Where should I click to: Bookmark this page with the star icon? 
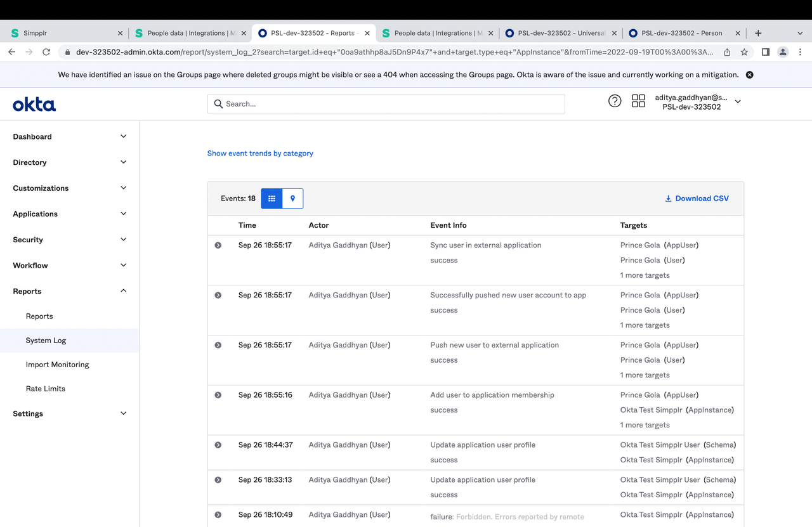(744, 52)
